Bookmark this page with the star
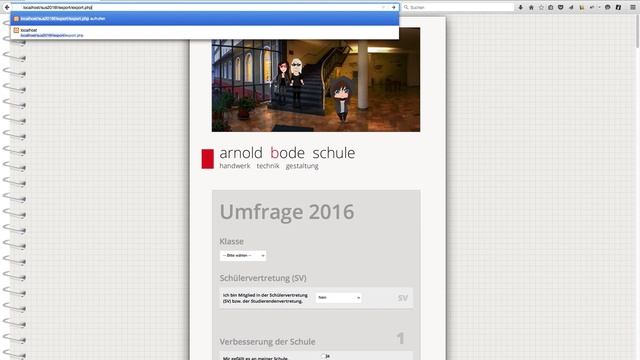Viewport: 640px width, 360px height. tap(541, 7)
